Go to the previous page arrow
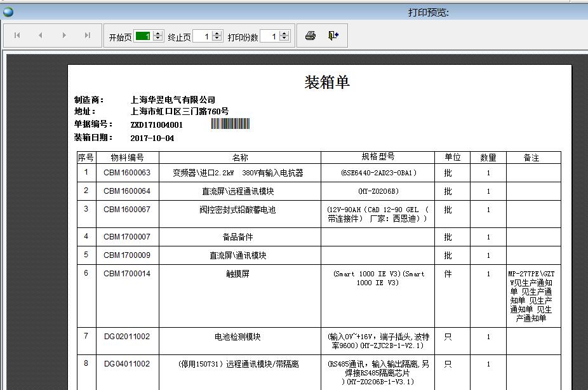This screenshot has width=588, height=390. point(41,36)
